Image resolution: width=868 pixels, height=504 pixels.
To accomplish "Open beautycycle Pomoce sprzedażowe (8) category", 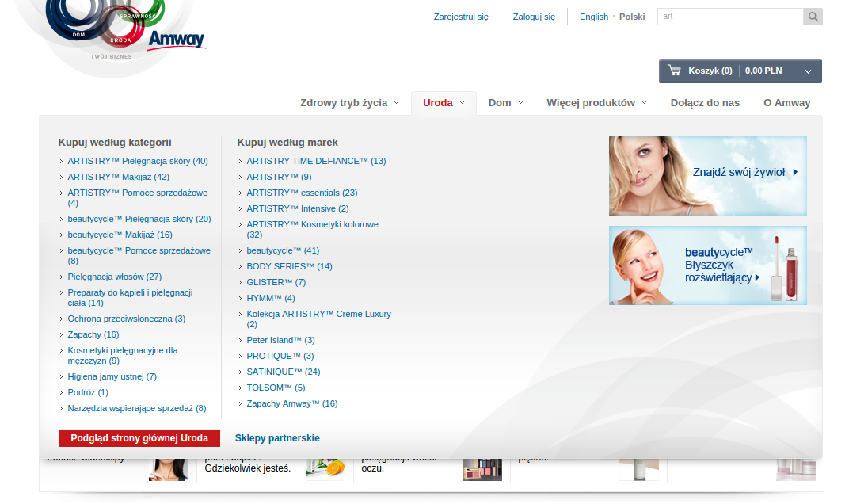I will tap(139, 256).
